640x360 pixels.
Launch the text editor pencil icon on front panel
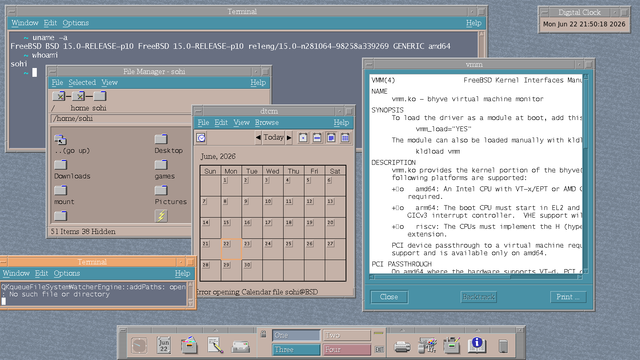pyautogui.click(x=215, y=345)
